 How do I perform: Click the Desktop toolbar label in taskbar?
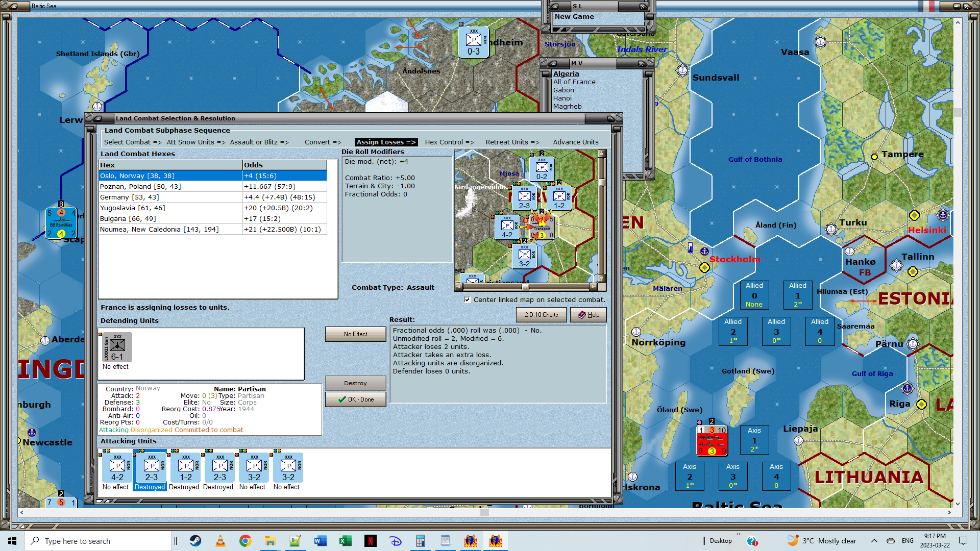click(x=721, y=541)
